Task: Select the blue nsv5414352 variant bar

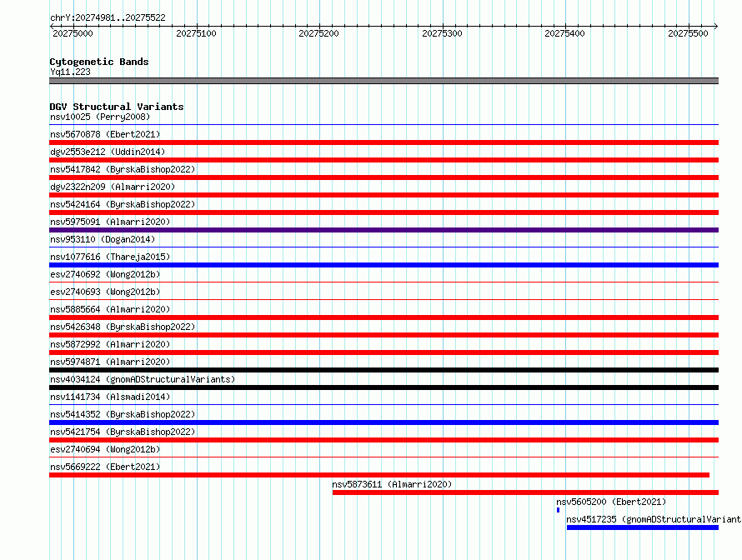Action: pos(384,422)
